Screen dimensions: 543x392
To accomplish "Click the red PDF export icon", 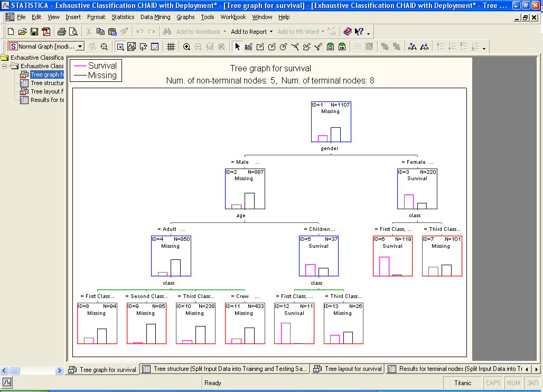I will [x=46, y=32].
